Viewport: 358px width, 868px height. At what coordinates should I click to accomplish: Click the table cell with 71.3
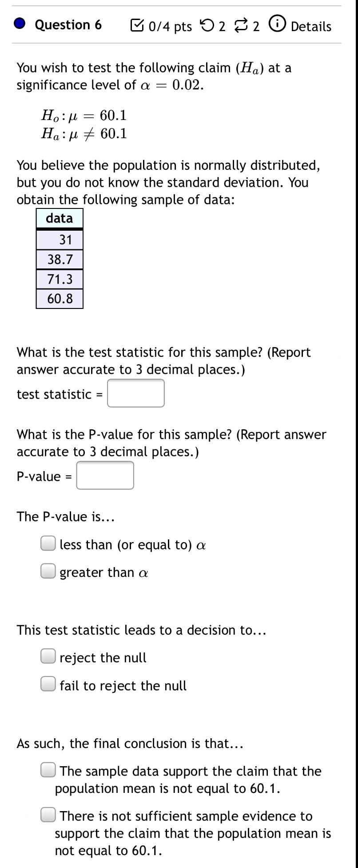[x=60, y=279]
